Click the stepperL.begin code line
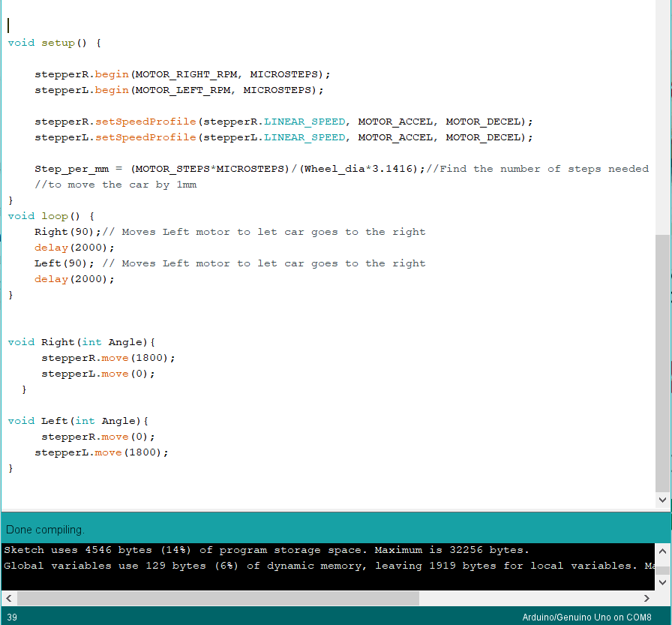 point(179,91)
